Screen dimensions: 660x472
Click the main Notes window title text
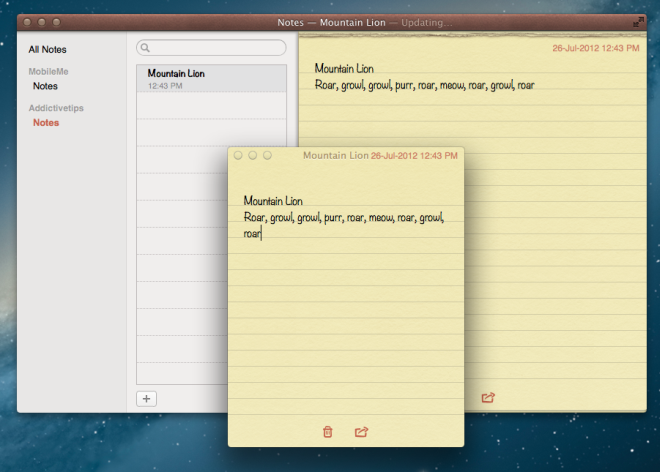(x=365, y=23)
